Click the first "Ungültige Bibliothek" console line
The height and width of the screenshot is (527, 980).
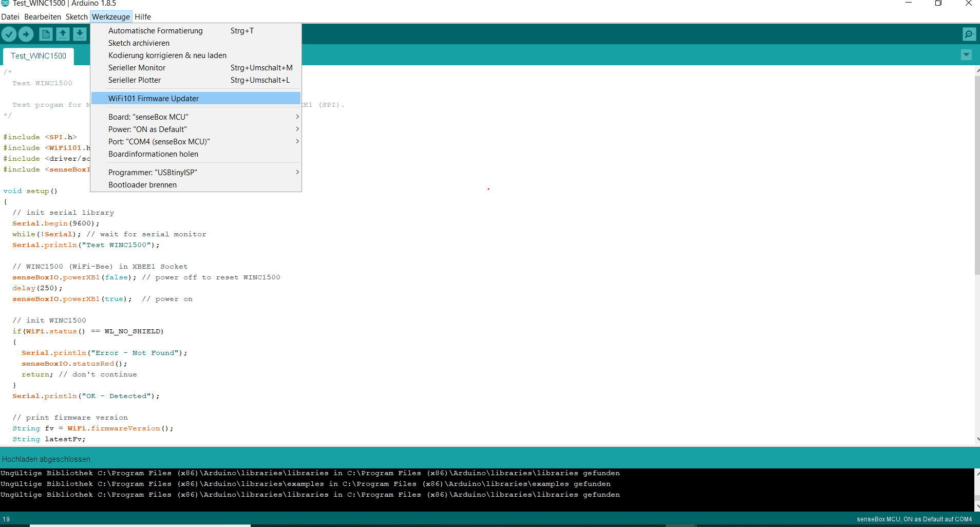(310, 473)
